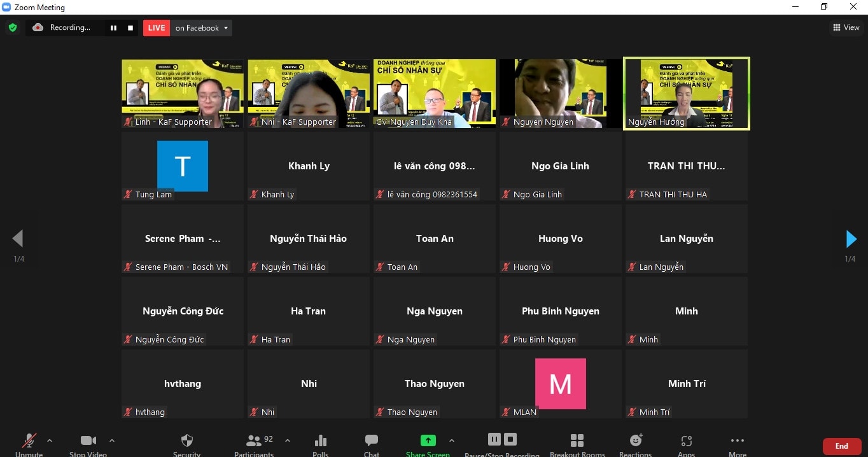
Task: Click the Zoom logo in title bar
Action: (6, 7)
